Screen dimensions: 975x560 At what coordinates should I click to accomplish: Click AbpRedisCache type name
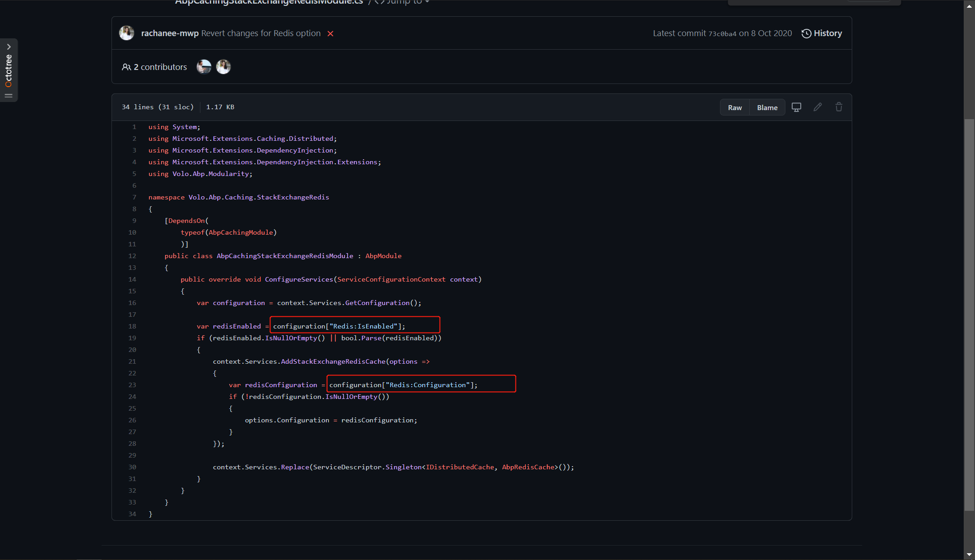528,467
